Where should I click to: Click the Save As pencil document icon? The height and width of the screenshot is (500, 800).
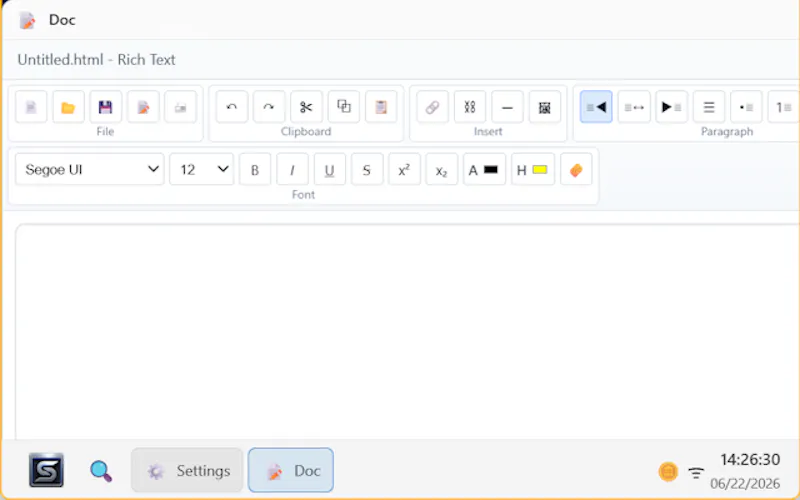click(143, 107)
